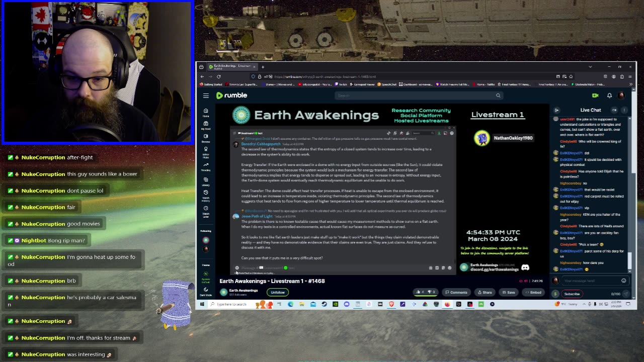Viewport: 644px width, 362px height.
Task: Click NukeCorruption's 'good movies' chat message
Action: 55,224
